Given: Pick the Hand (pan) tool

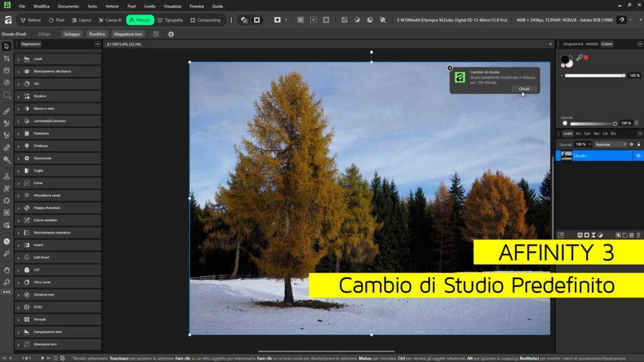Looking at the screenshot, I should [x=7, y=270].
